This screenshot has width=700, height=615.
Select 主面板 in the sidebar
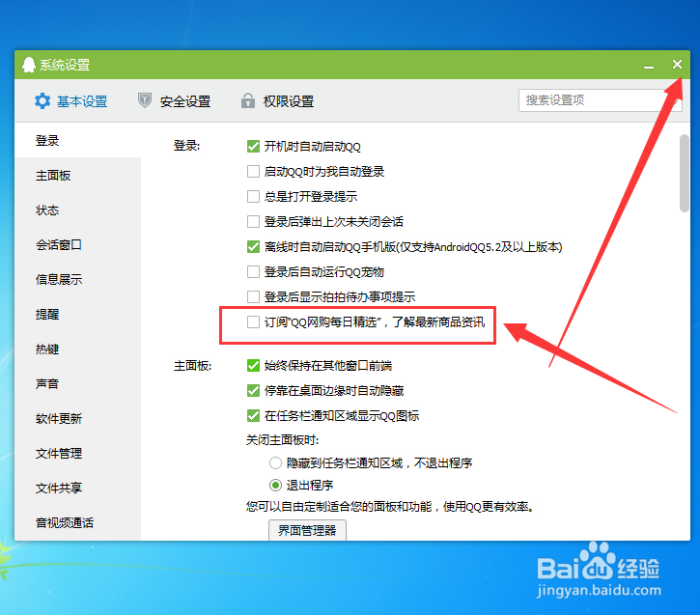[77, 176]
